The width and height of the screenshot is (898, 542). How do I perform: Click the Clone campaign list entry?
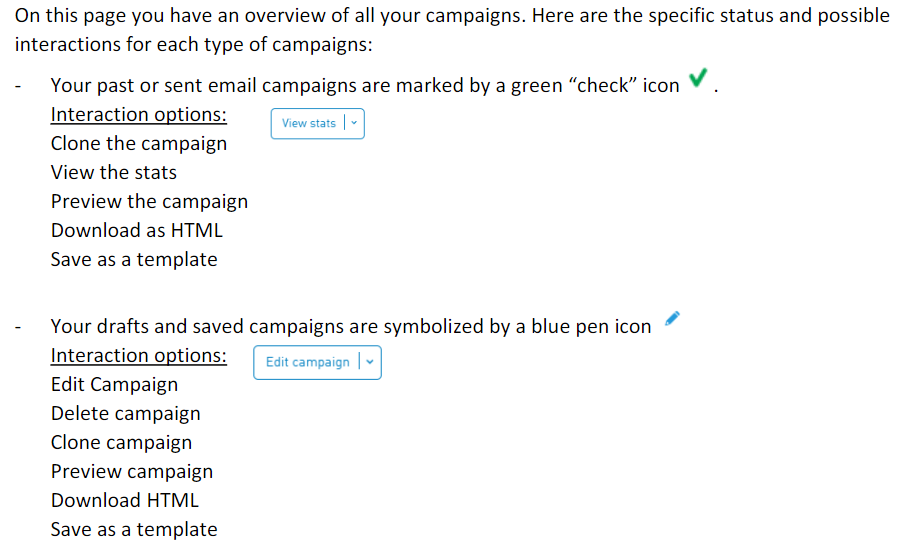point(121,443)
